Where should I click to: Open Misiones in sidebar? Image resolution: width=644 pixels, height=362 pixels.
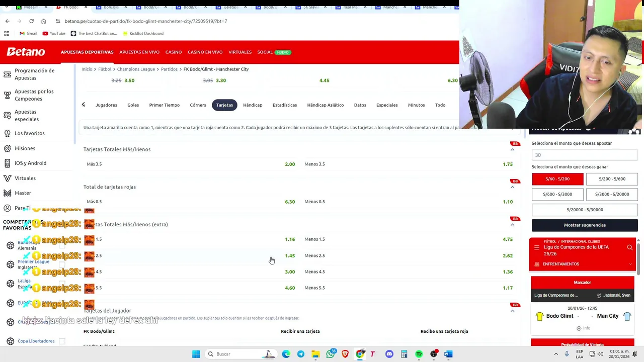(x=25, y=148)
